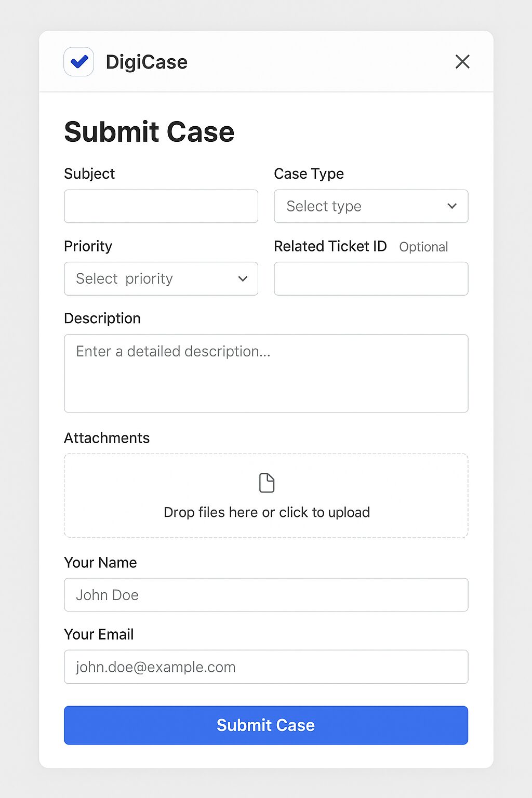The width and height of the screenshot is (532, 798).
Task: Click the Description label
Action: click(102, 318)
